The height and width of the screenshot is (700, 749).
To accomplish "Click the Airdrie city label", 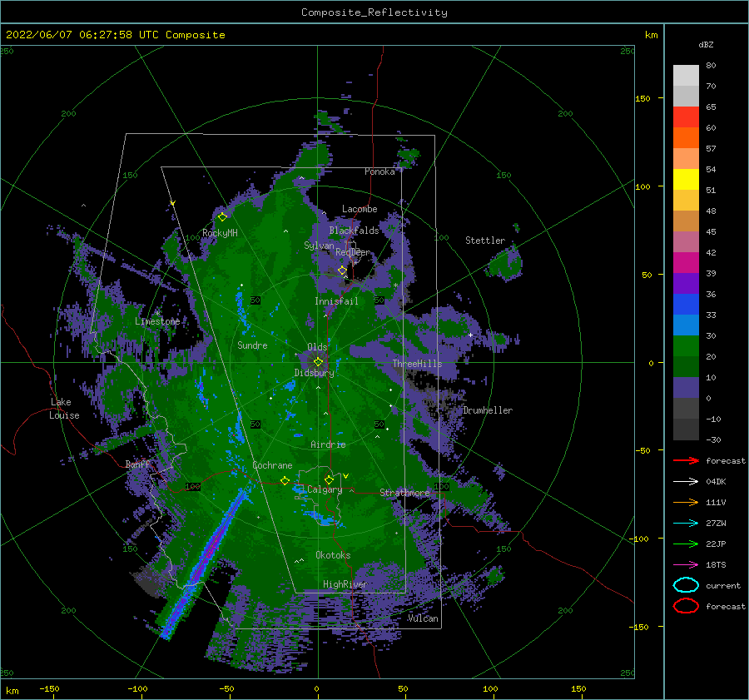I will 328,444.
